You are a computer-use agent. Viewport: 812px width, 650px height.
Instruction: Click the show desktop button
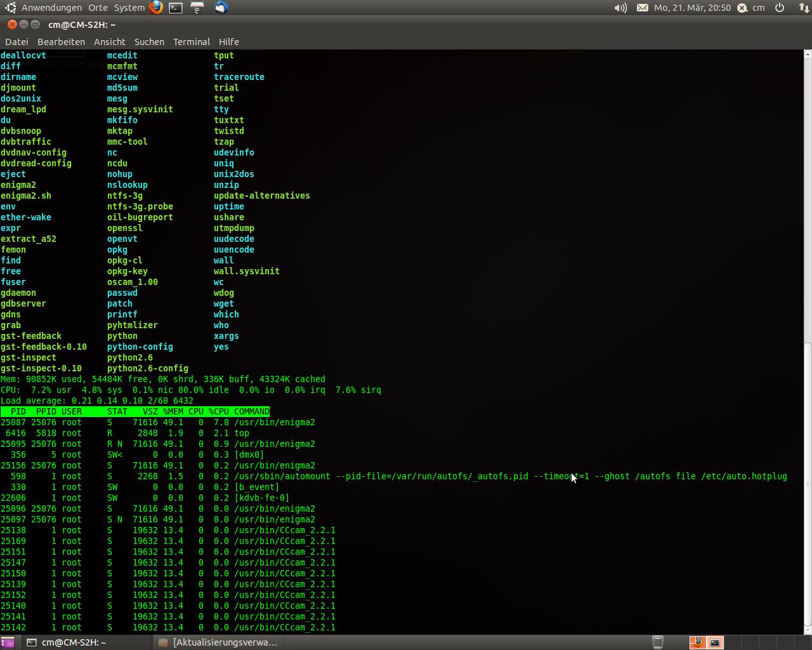click(x=8, y=642)
